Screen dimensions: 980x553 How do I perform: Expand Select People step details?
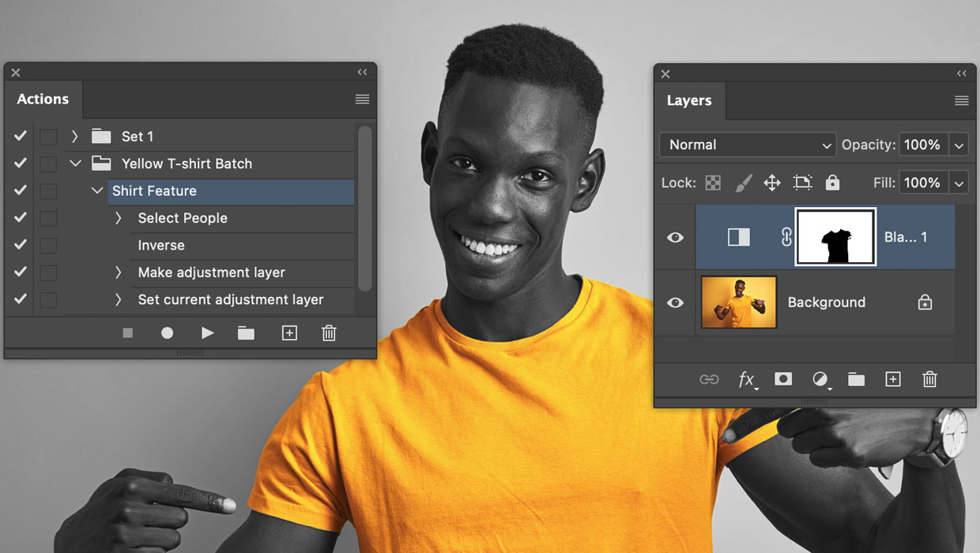pos(119,218)
